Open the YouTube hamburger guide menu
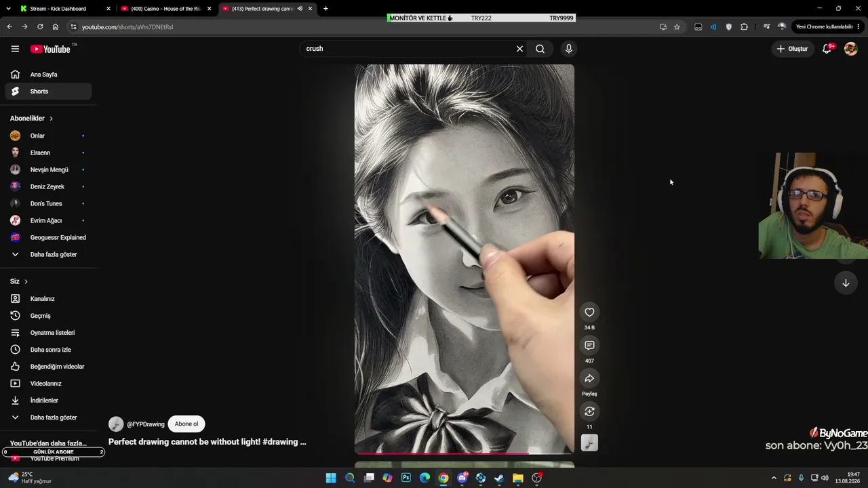Viewport: 868px width, 488px height. (15, 49)
